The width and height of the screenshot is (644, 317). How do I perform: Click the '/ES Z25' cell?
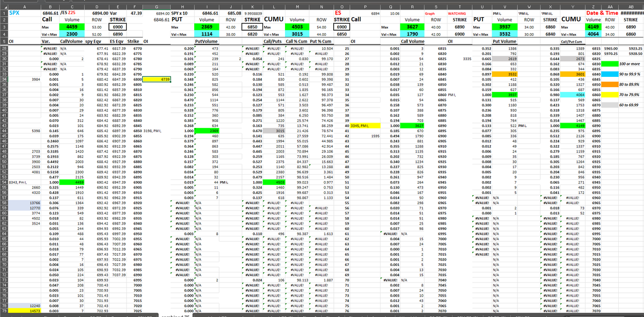71,12
